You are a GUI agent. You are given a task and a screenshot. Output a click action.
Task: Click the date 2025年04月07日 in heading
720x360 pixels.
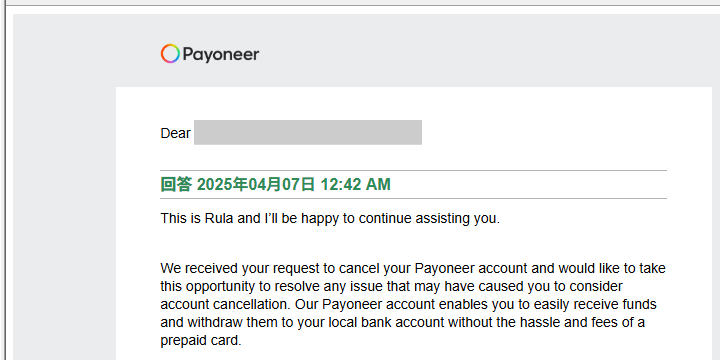[x=256, y=184]
